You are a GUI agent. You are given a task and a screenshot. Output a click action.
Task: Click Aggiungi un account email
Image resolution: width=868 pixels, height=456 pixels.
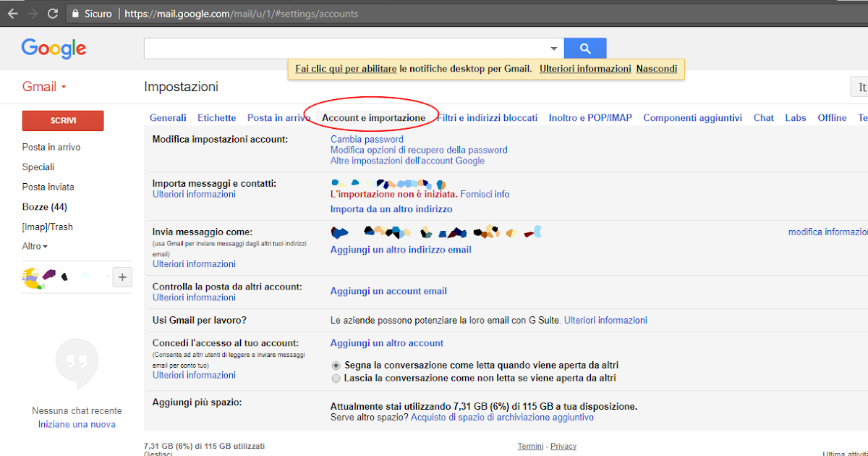point(388,291)
